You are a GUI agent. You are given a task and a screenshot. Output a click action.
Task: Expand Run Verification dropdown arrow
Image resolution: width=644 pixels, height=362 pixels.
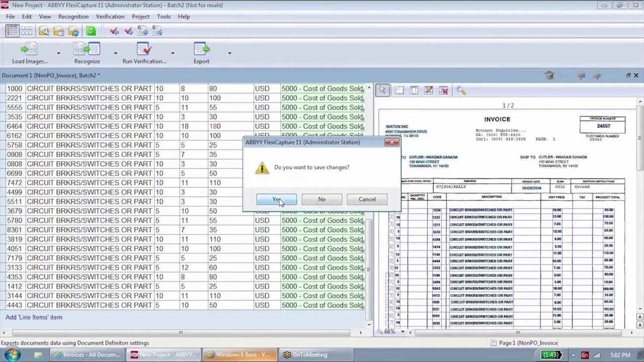click(x=172, y=53)
